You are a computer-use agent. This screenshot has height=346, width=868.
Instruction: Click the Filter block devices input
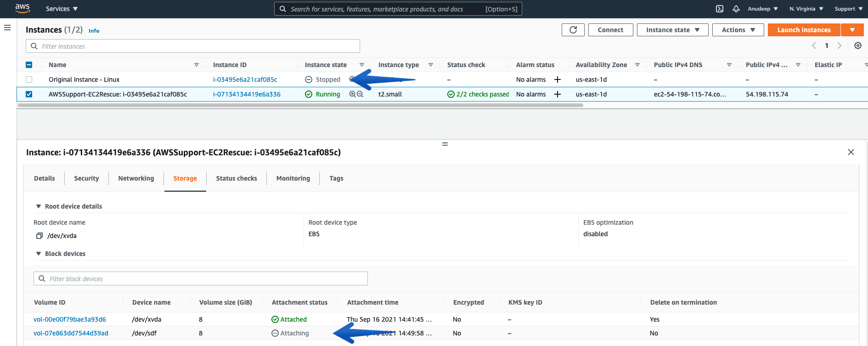201,278
